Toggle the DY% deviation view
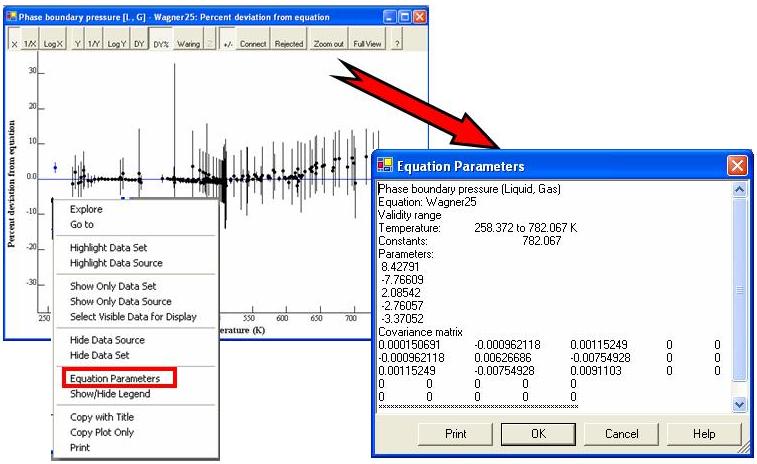This screenshot has height=464, width=757. [160, 45]
